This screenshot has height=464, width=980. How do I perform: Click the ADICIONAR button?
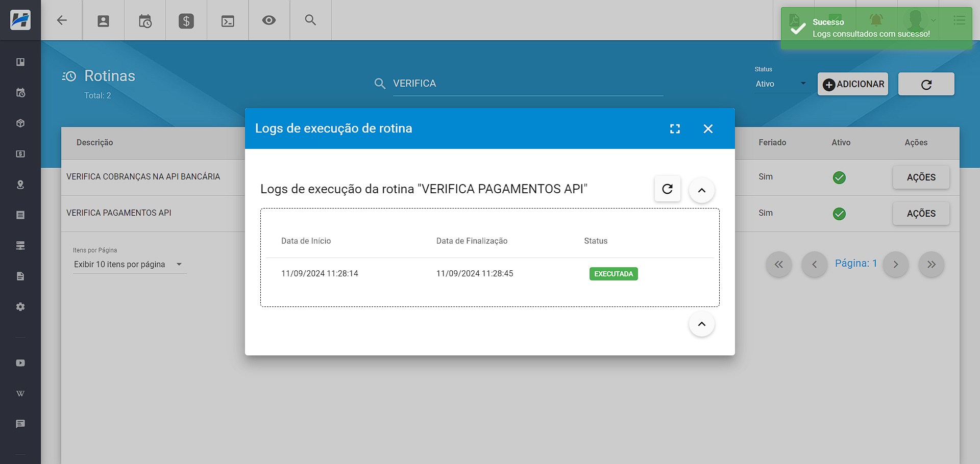coord(853,84)
